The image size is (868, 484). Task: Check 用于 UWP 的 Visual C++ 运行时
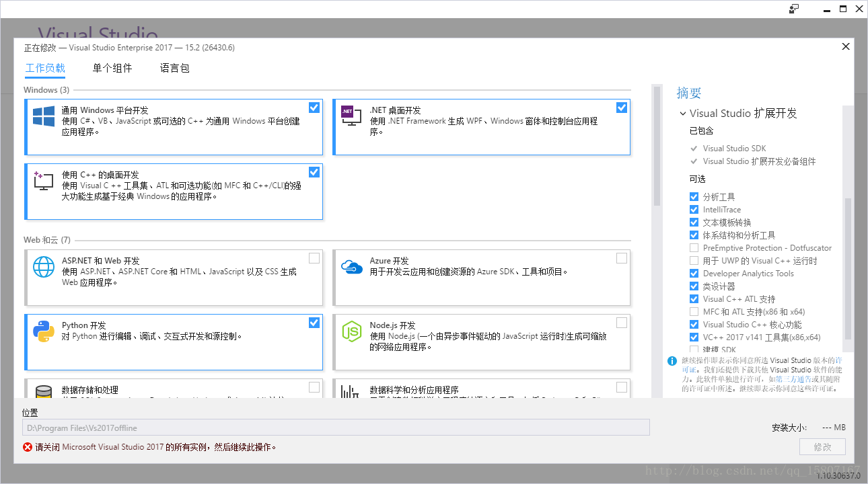coord(694,261)
